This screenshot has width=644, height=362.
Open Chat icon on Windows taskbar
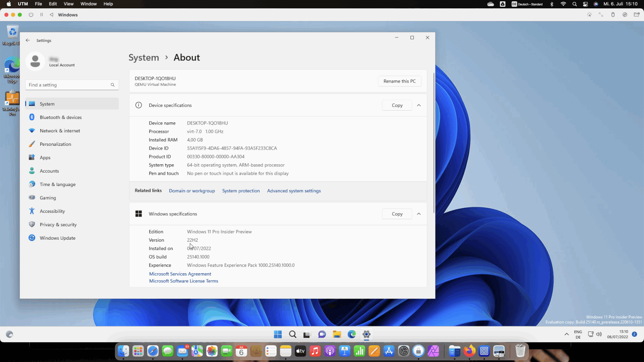pyautogui.click(x=322, y=334)
